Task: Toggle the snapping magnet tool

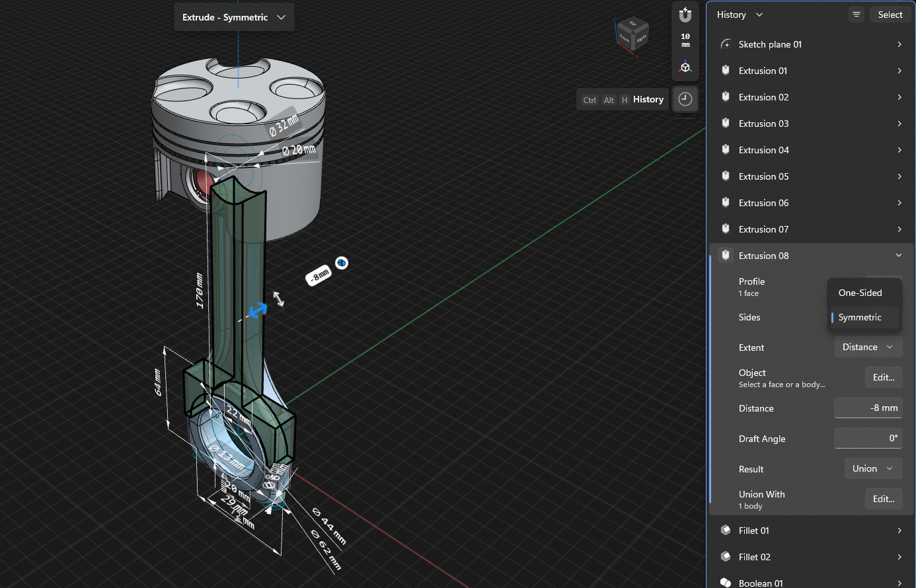Action: coord(685,15)
